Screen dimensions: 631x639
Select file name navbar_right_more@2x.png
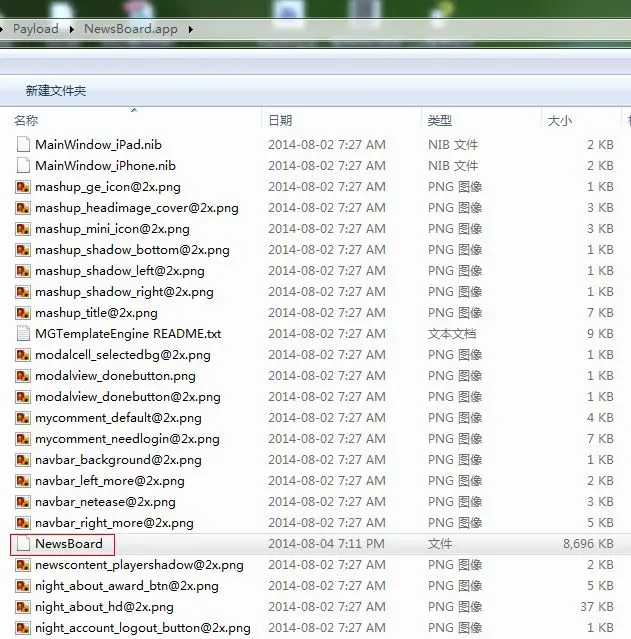coord(115,523)
